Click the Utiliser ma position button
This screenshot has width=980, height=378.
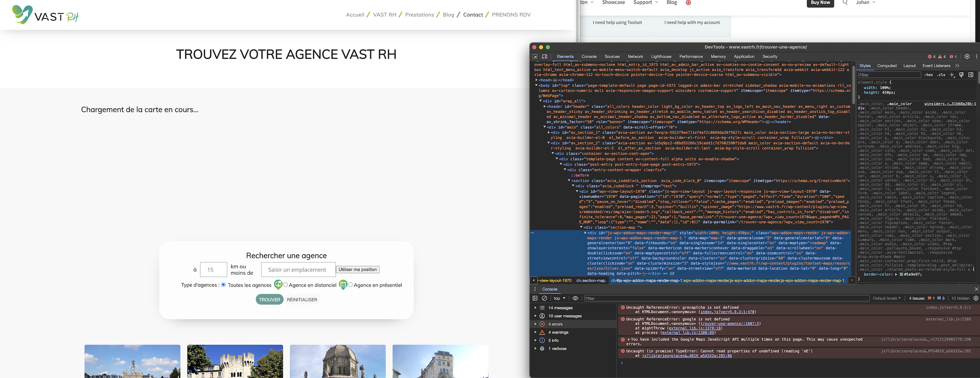[x=358, y=270]
